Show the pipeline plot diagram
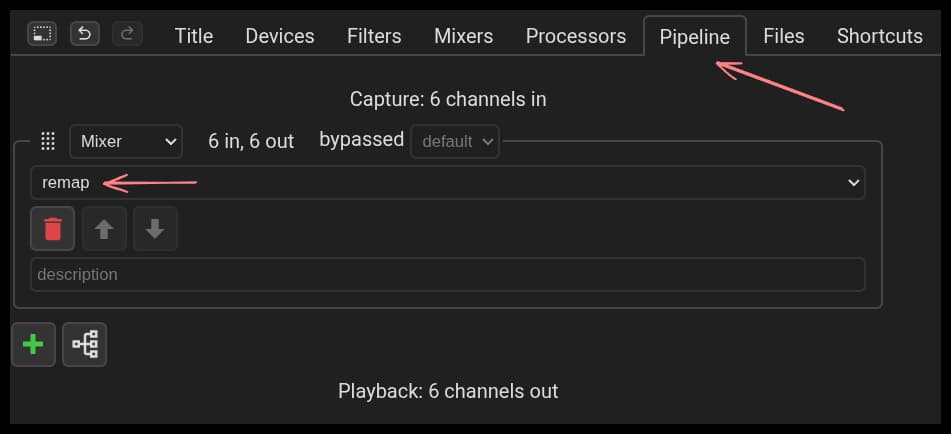 (84, 344)
